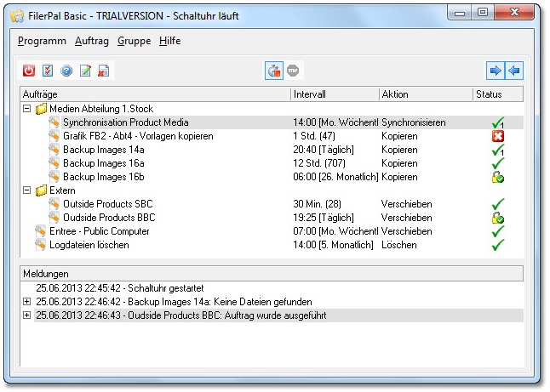550x392 pixels.
Task: Click the red power icon in toolbar
Action: 28,71
